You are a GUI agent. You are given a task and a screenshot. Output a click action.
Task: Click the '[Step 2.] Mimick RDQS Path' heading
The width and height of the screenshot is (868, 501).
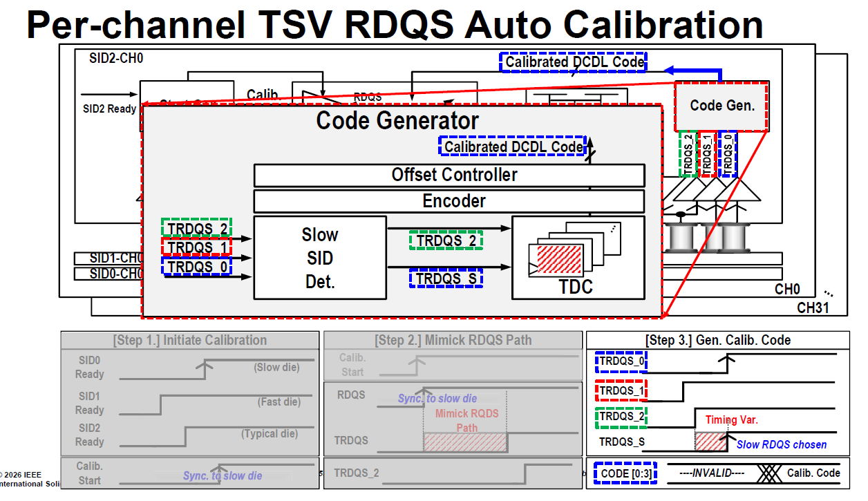453,340
